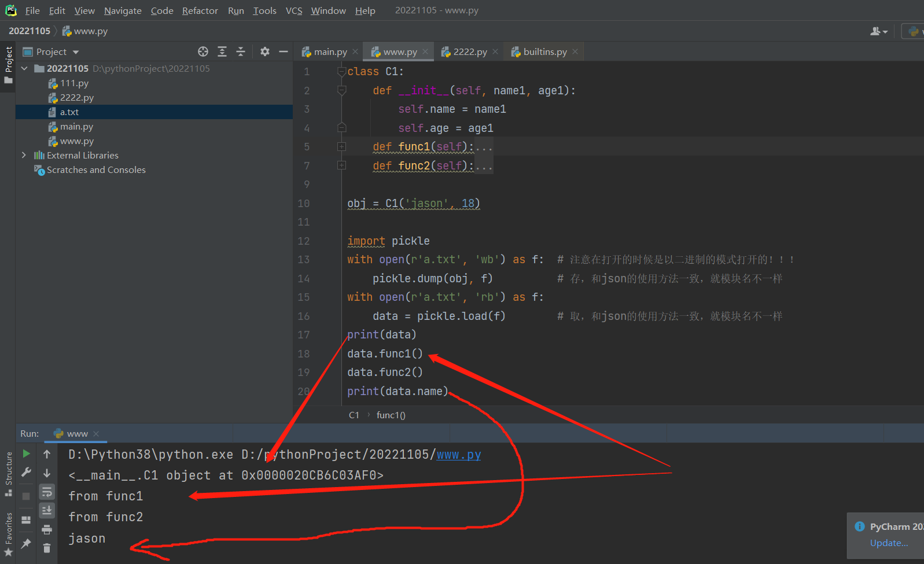This screenshot has height=564, width=924.
Task: Click the 'import pickle' line in editor
Action: coord(388,241)
